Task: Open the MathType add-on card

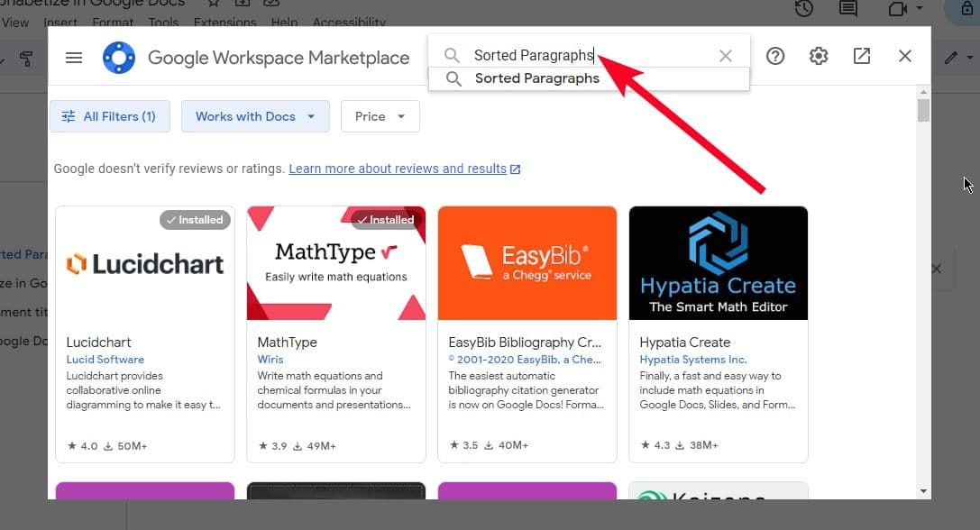Action: coord(335,334)
